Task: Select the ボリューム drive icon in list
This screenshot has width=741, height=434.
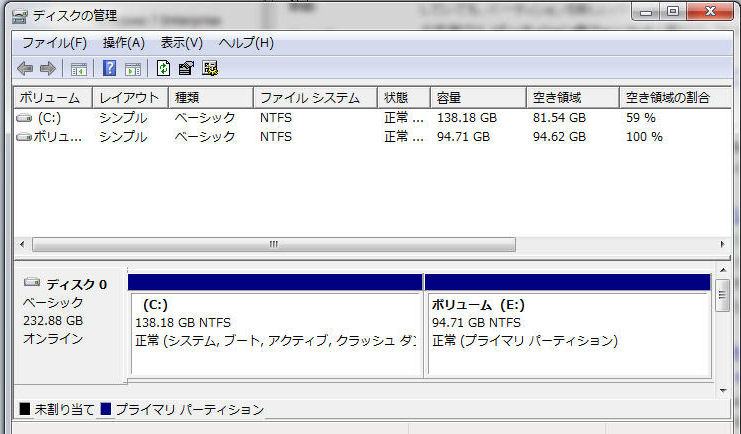Action: click(x=24, y=137)
